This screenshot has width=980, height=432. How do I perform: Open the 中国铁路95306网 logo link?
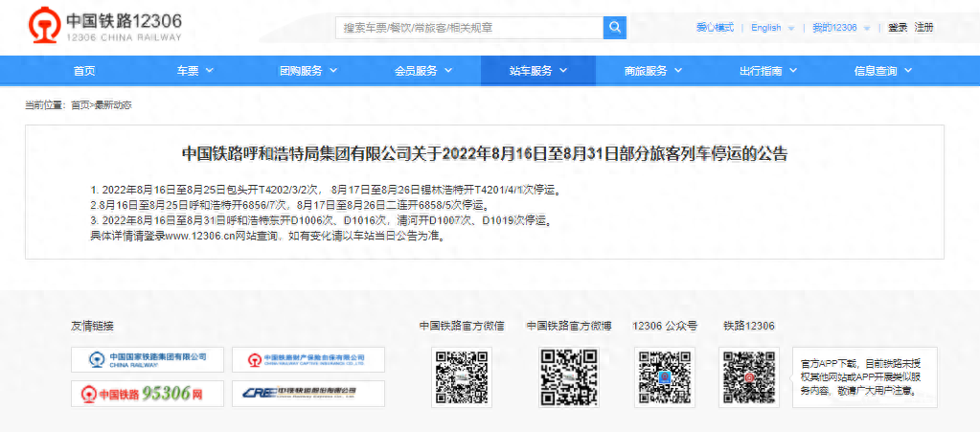click(x=147, y=393)
